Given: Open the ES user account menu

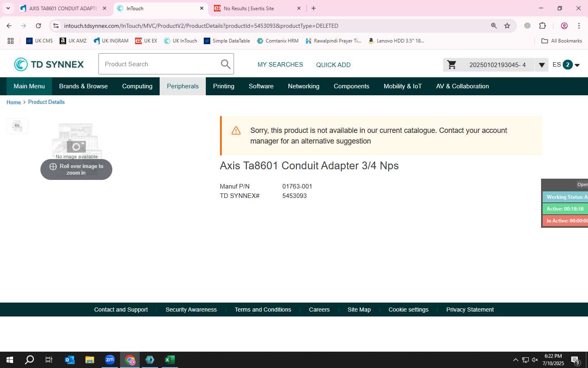Looking at the screenshot, I should coord(566,65).
